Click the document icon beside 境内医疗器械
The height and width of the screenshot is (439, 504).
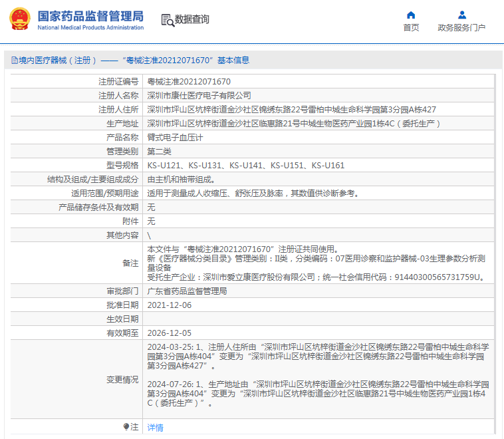pos(15,60)
